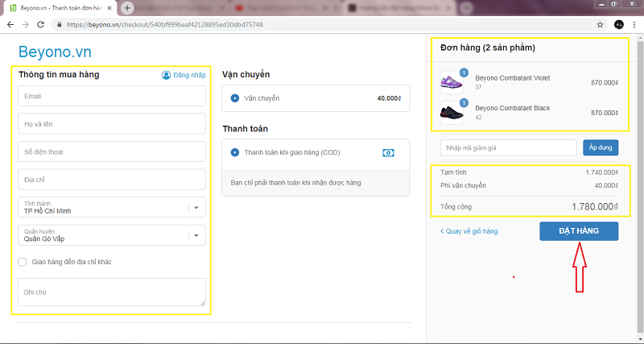Click the Beyono Combatant Violet product name
Viewport: 644px width, 344px height.
(513, 78)
